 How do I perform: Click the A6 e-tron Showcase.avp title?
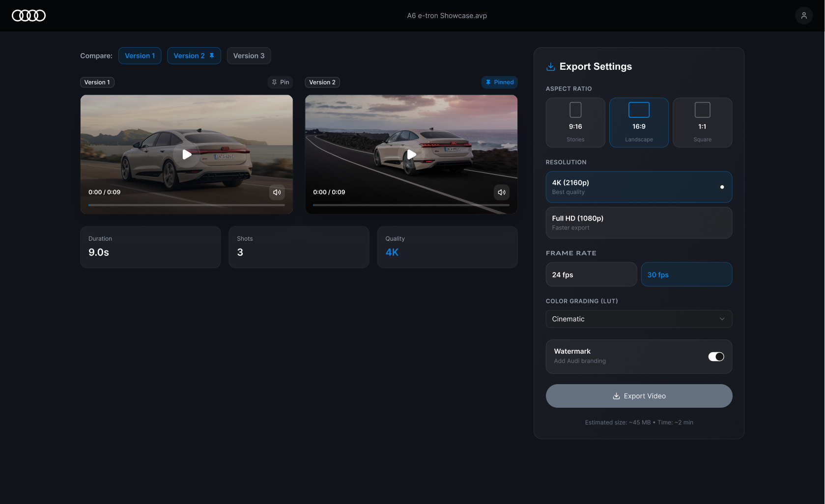pos(447,16)
